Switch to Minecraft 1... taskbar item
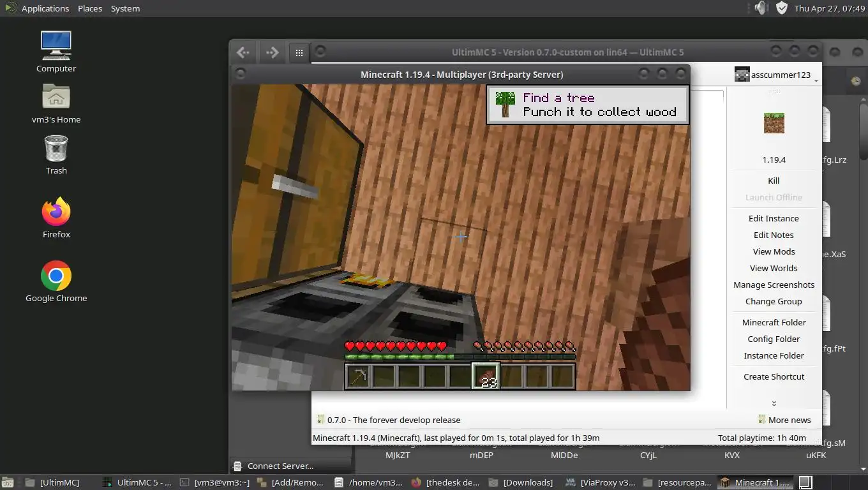This screenshot has width=868, height=490. click(x=756, y=482)
